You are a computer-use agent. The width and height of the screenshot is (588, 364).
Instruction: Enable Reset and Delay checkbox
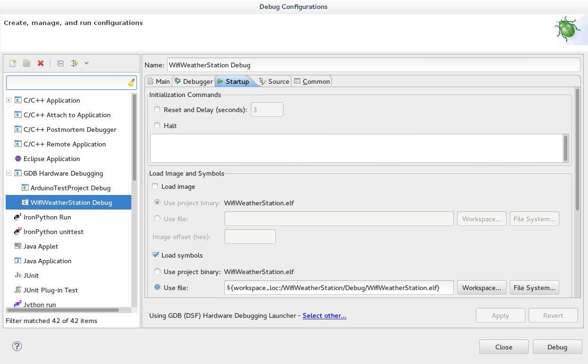157,109
